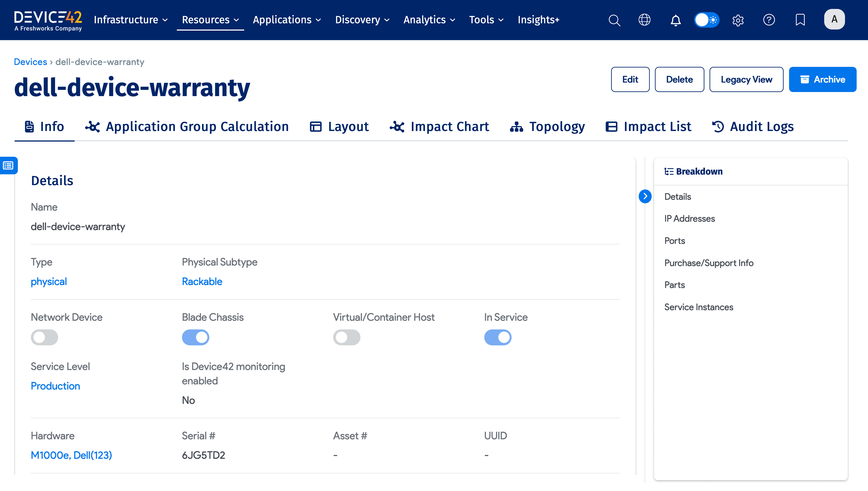Viewport: 868px width, 491px height.
Task: Toggle the Blade Chassis switch
Action: pyautogui.click(x=196, y=337)
